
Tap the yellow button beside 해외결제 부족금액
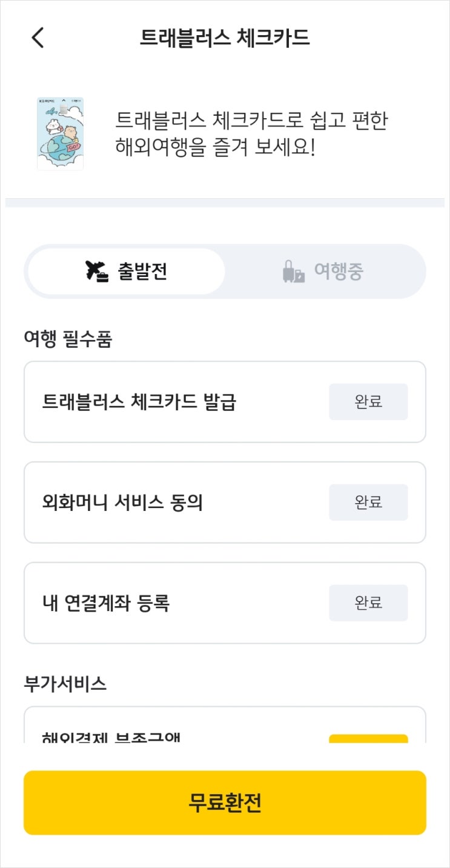pos(368,738)
